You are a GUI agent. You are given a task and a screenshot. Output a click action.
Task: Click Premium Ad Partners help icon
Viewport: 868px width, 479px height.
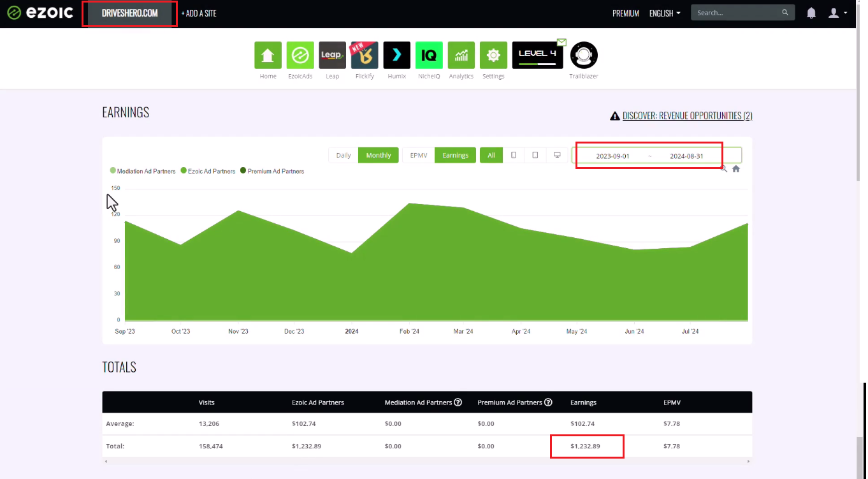pos(548,402)
